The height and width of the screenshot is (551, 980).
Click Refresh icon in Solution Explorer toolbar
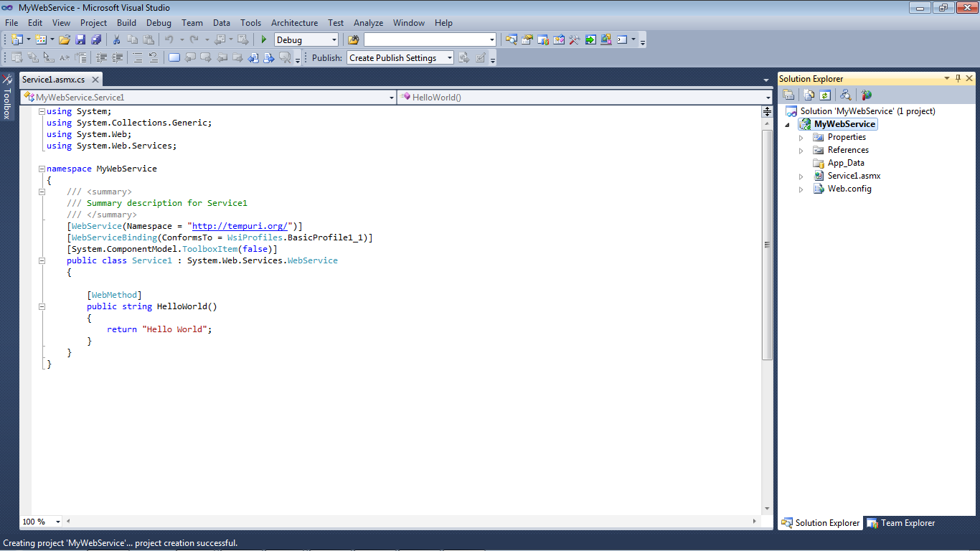coord(825,95)
